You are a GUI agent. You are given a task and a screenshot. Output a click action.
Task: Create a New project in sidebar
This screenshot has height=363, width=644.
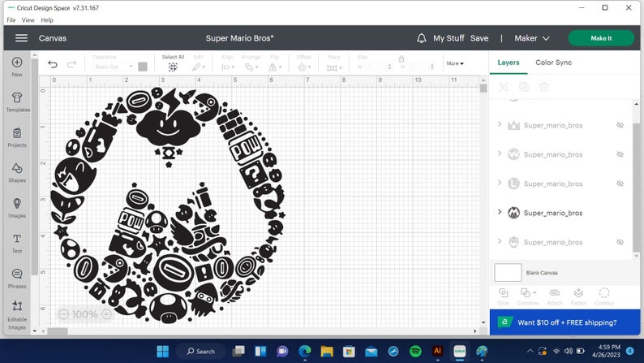(x=17, y=67)
